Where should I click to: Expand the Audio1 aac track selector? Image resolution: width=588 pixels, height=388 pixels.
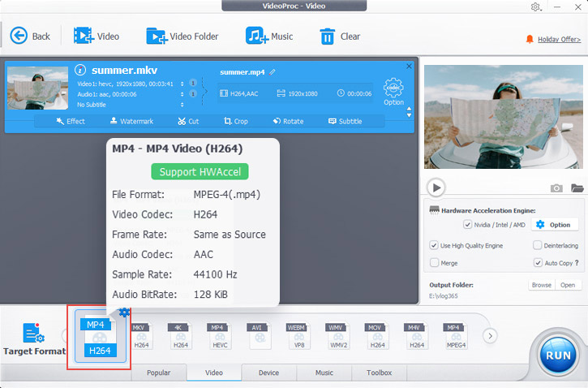(182, 94)
